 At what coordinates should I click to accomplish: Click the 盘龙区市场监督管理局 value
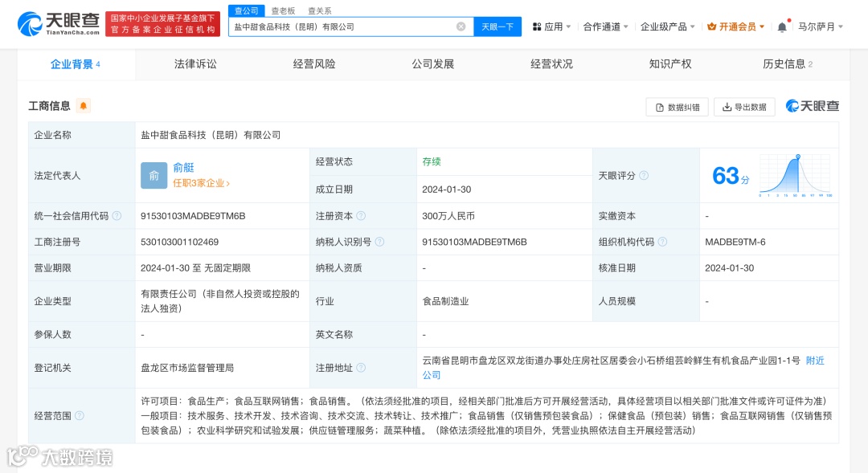187,367
